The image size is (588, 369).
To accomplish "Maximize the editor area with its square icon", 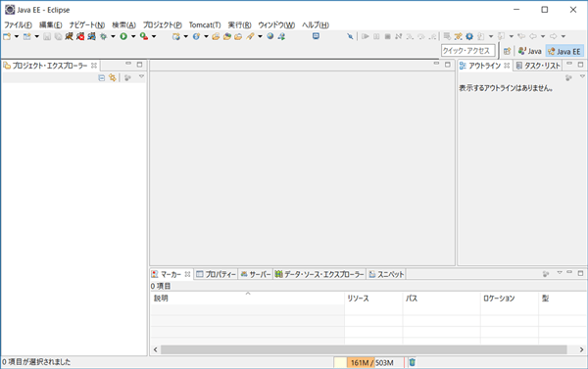I will point(448,65).
